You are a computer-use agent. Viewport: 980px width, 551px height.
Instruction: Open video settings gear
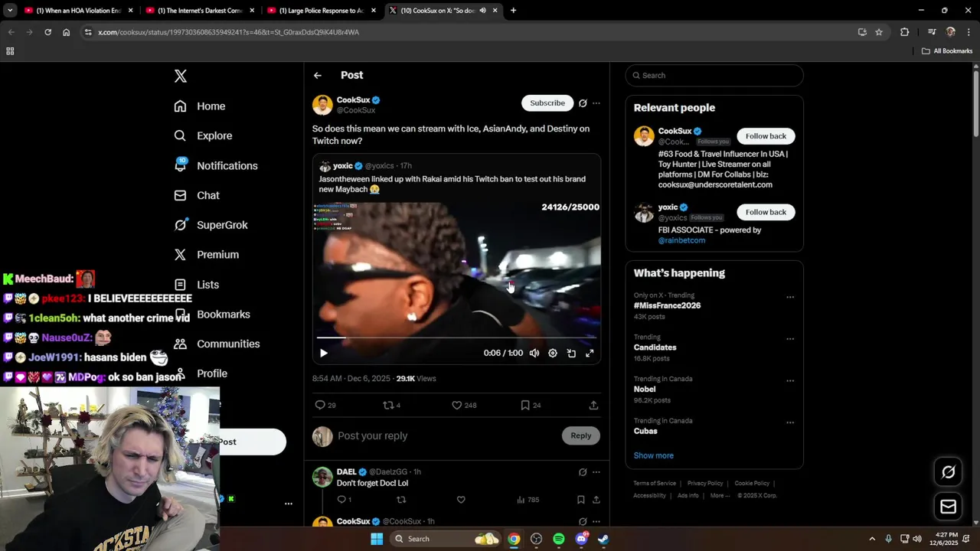553,353
